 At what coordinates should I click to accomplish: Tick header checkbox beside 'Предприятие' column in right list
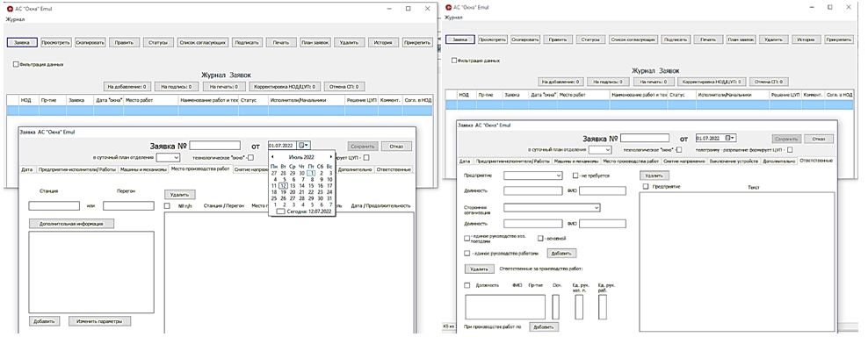coord(646,186)
